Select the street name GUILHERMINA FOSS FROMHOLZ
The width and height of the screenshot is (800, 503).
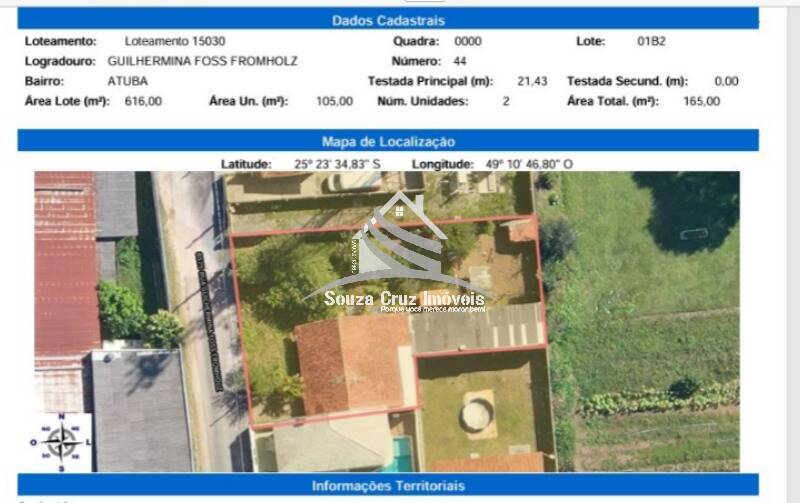pos(203,61)
